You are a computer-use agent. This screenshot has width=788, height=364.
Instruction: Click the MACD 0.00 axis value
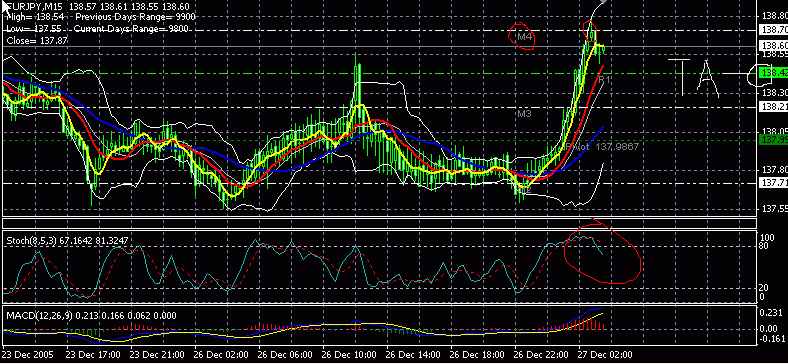click(x=769, y=329)
